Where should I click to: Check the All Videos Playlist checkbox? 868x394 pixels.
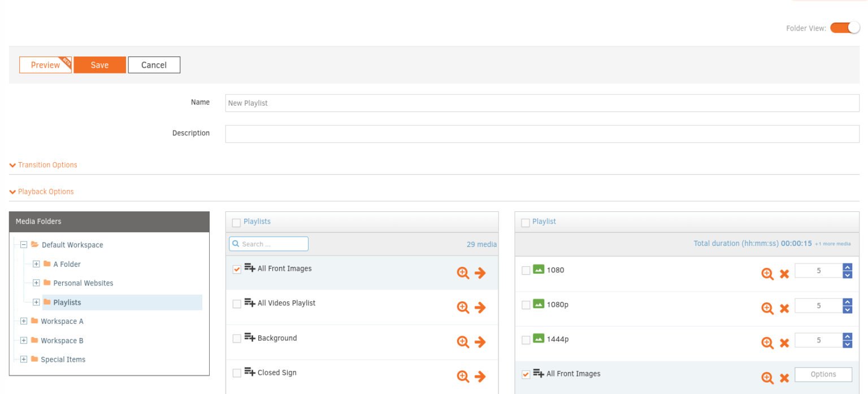coord(236,304)
